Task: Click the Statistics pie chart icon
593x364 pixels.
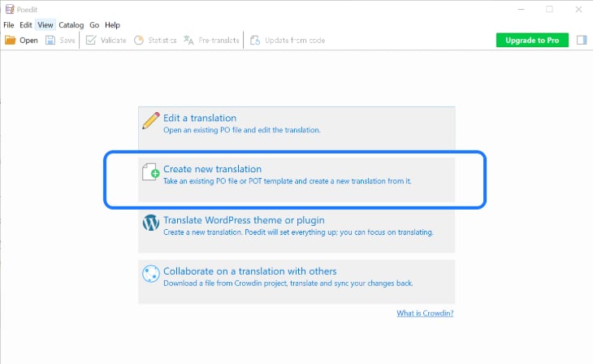Action: (139, 40)
